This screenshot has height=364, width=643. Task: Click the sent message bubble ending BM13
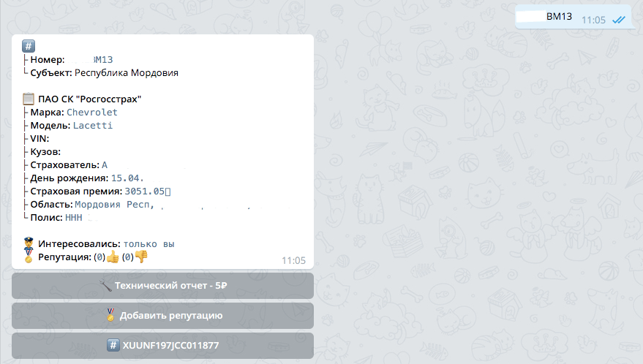(575, 17)
